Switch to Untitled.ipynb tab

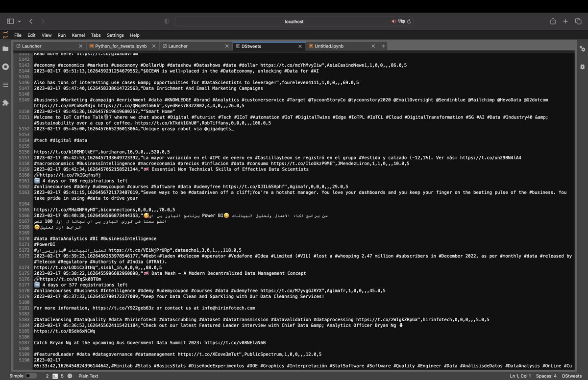pos(342,46)
